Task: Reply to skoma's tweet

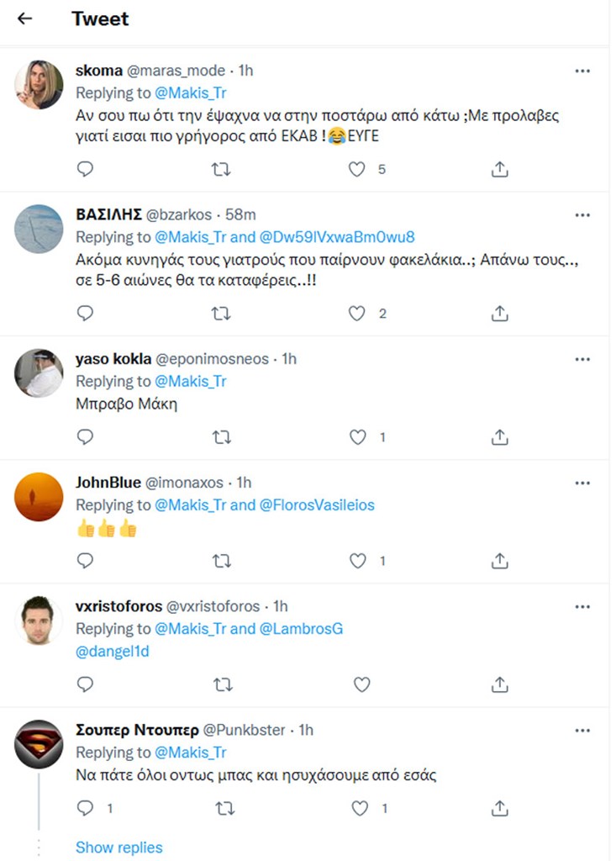Action: pyautogui.click(x=85, y=169)
